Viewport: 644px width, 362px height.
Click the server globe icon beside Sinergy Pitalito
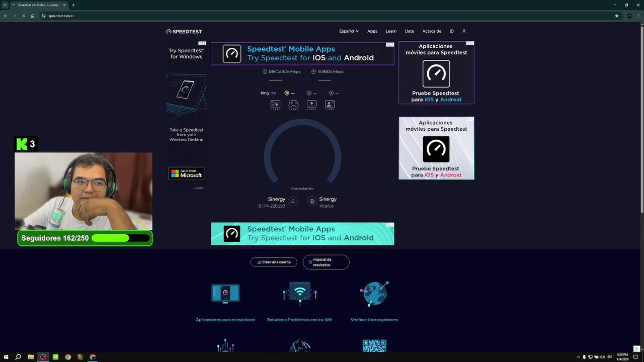[312, 202]
